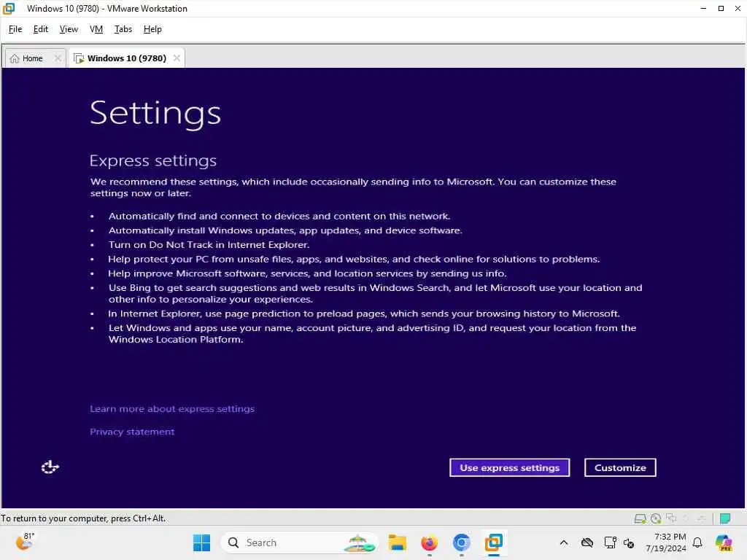Click the VMware network adapter status icon
The image size is (747, 560).
671,518
